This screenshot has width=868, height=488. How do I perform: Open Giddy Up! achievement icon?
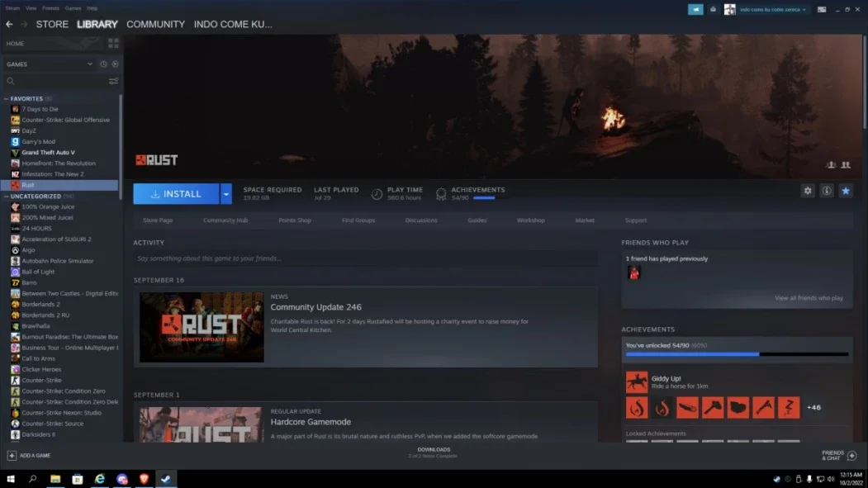tap(637, 382)
